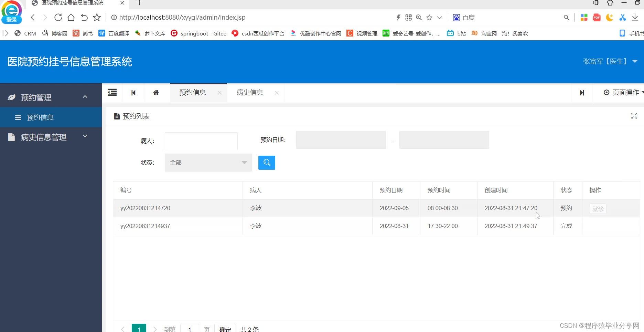The height and width of the screenshot is (332, 644).
Task: Go to previous tabs with left arrow
Action: 133,93
